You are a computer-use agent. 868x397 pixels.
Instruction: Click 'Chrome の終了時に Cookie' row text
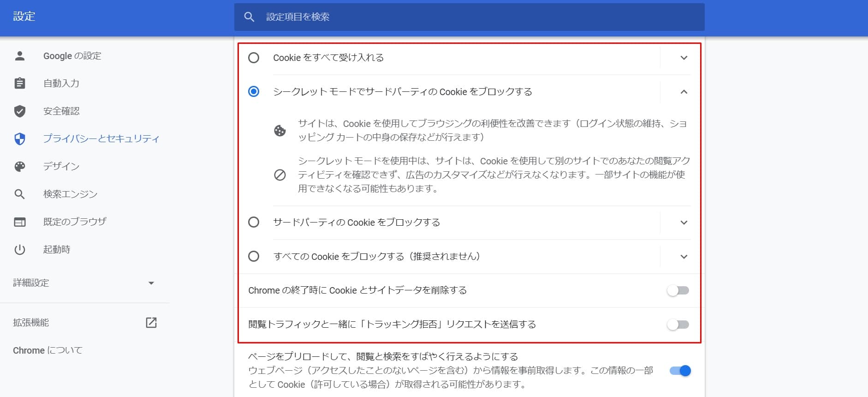pyautogui.click(x=357, y=290)
